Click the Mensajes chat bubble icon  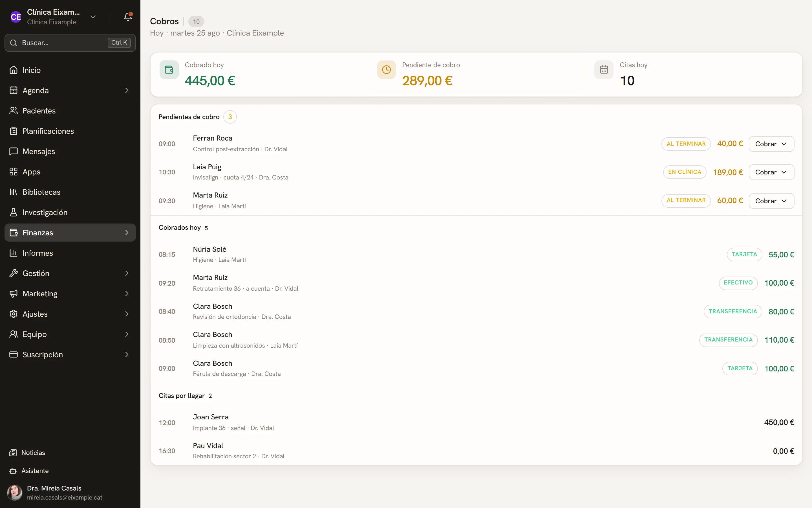click(14, 151)
